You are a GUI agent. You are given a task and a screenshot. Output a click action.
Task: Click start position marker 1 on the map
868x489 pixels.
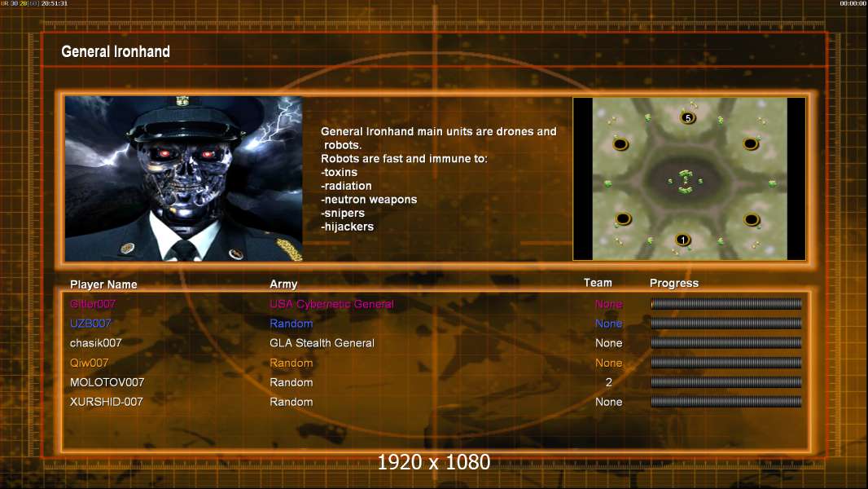(x=683, y=240)
